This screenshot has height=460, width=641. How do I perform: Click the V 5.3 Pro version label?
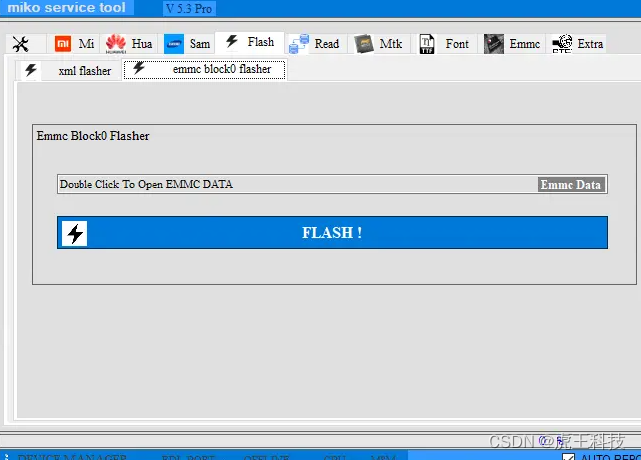point(189,9)
